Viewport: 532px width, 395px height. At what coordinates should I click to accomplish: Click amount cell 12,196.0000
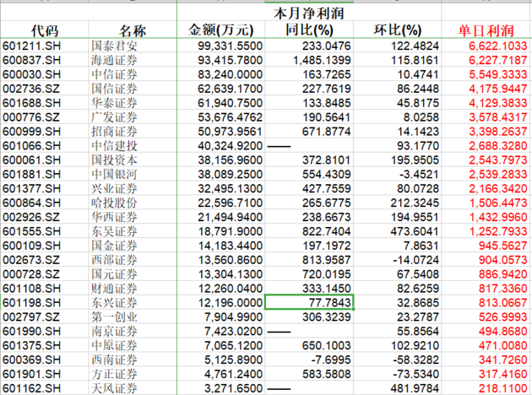[x=221, y=302]
